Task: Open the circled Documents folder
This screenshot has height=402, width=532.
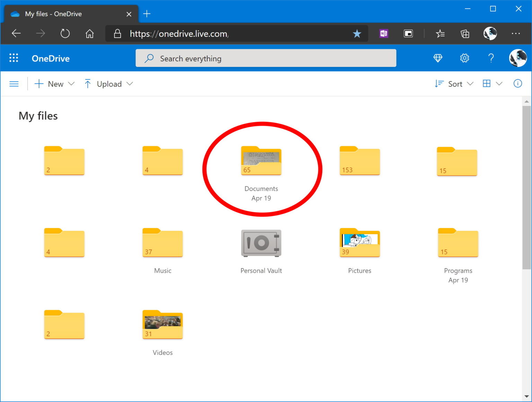Action: pyautogui.click(x=261, y=161)
